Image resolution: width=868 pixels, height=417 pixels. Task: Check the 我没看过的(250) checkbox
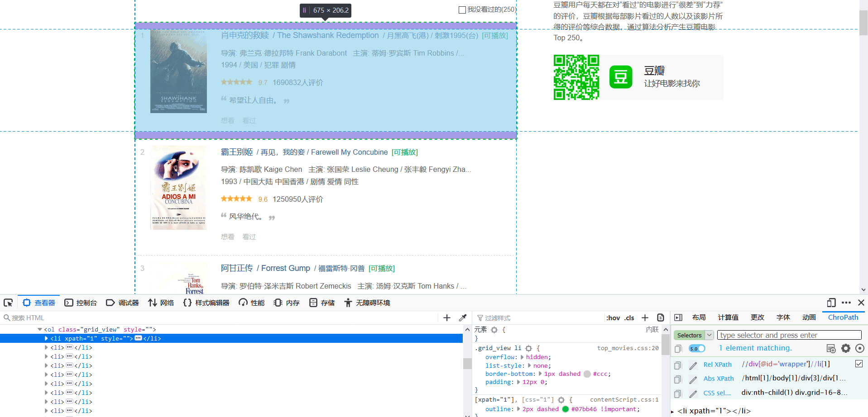click(x=462, y=9)
